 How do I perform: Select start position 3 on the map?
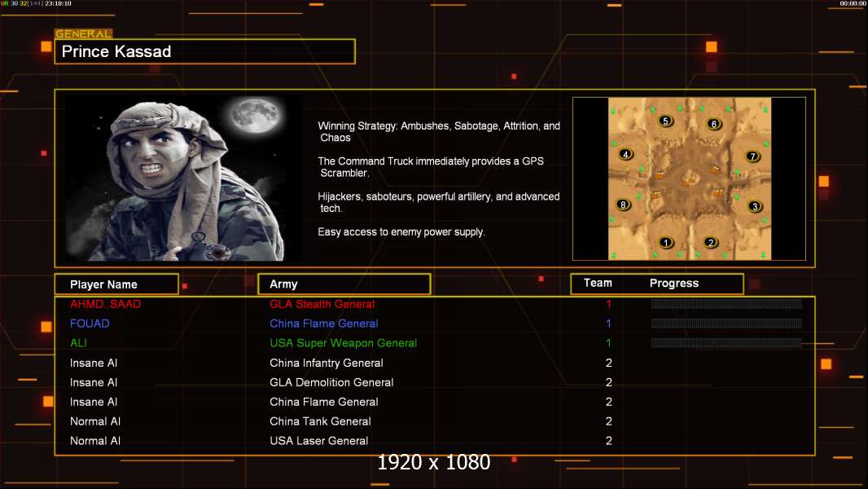coord(755,206)
